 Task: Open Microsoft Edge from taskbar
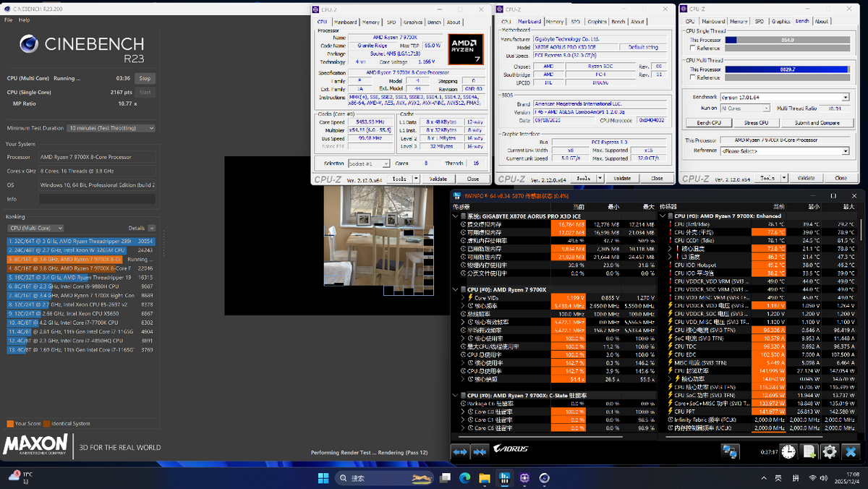pos(466,478)
